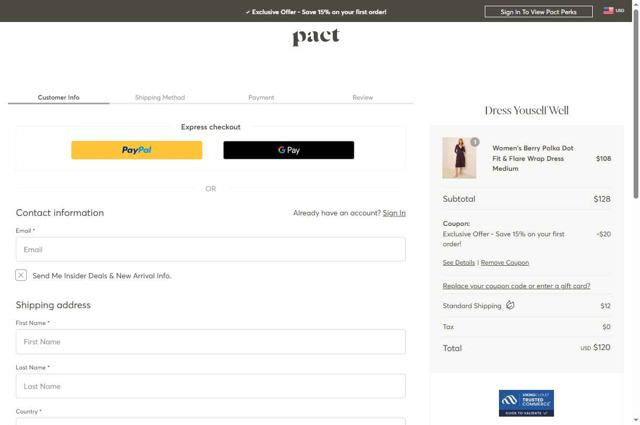Click Remove Coupon link

(505, 262)
